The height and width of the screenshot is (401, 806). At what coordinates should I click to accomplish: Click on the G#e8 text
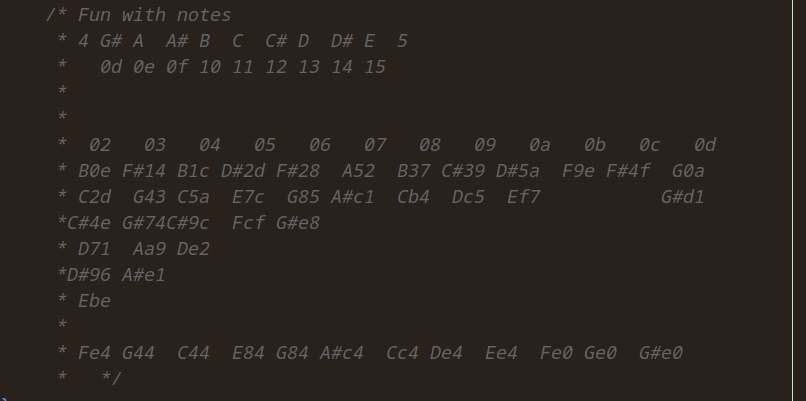(298, 223)
